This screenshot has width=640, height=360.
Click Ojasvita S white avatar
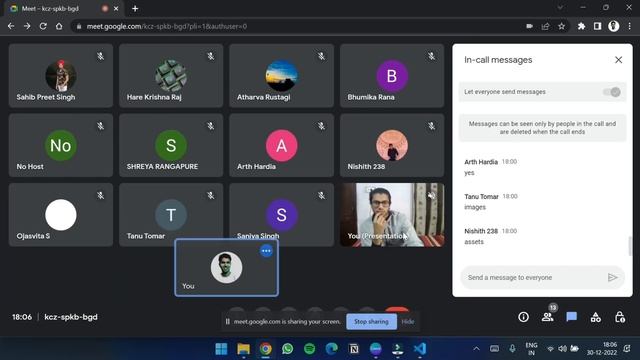(x=61, y=215)
